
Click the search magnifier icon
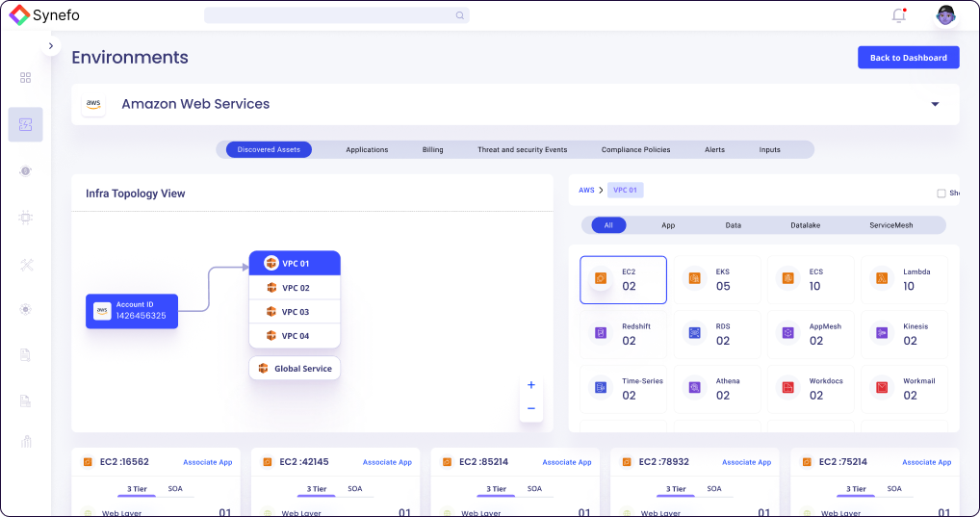tap(460, 15)
